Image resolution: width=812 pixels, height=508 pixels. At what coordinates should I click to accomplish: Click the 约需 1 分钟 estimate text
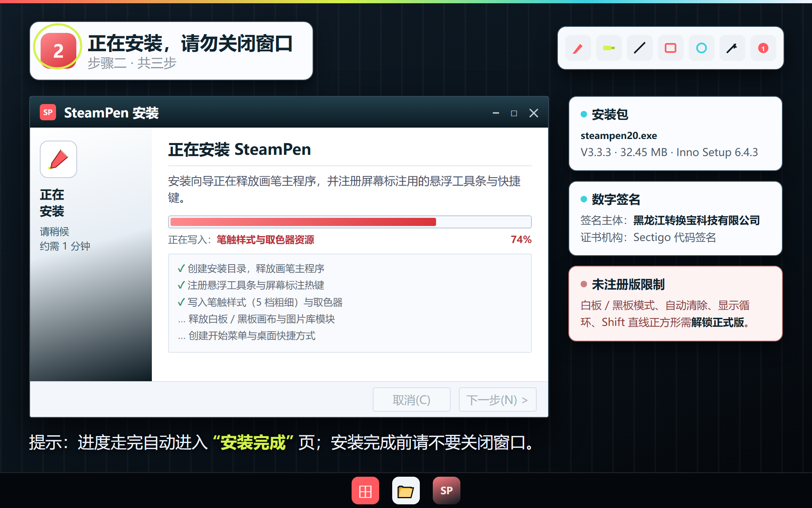click(65, 246)
